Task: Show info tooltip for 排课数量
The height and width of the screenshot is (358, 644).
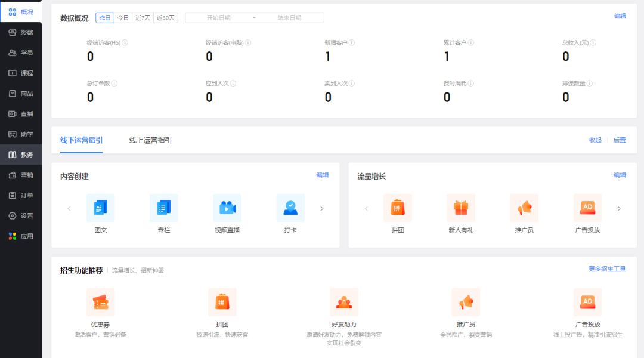Action: (590, 84)
